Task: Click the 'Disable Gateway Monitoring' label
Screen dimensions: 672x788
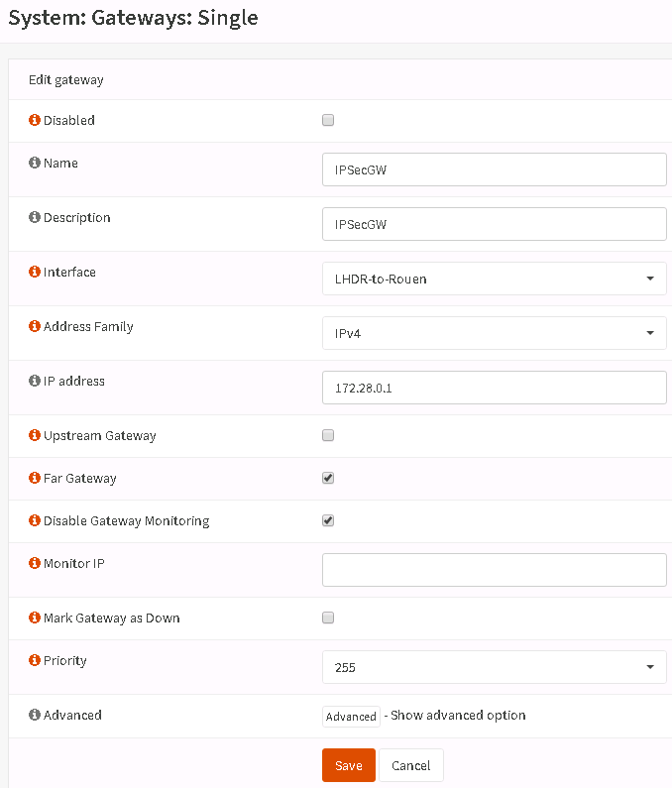Action: point(126,521)
